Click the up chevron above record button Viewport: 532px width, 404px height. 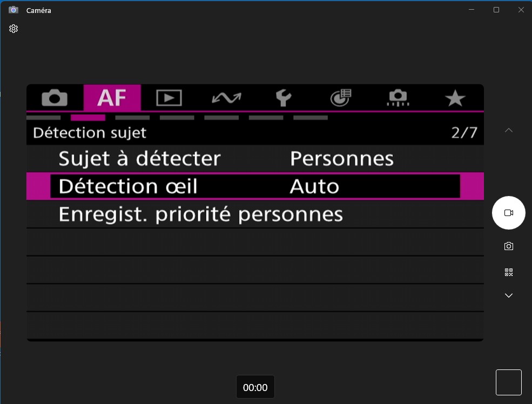click(x=508, y=130)
